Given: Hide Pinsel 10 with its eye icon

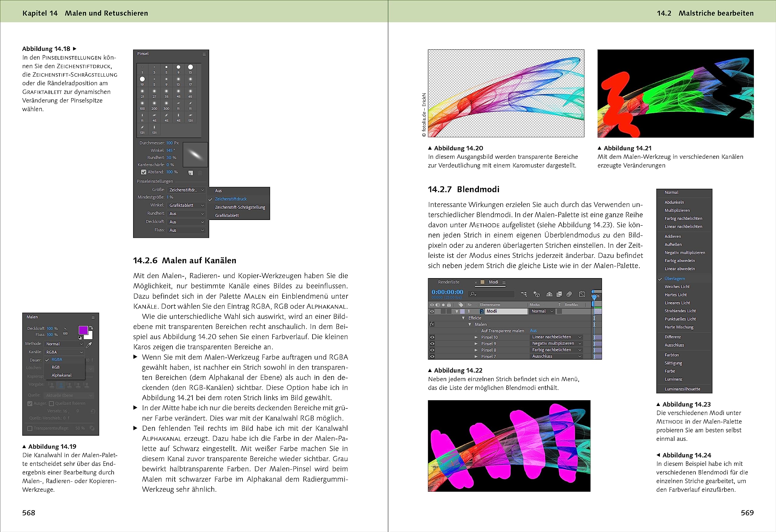Looking at the screenshot, I should (x=432, y=337).
